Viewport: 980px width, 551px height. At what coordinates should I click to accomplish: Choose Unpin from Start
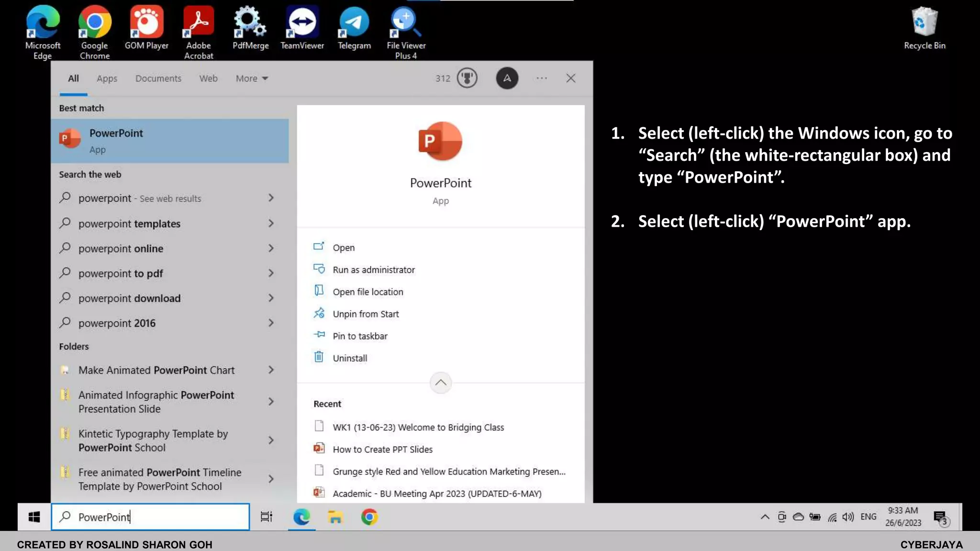366,314
